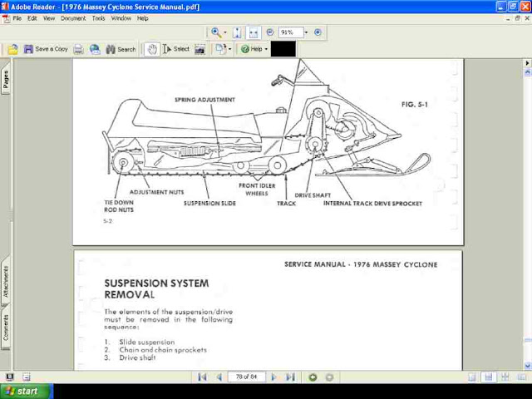Switch to Continuous page layout
The image size is (532, 399).
tap(489, 377)
